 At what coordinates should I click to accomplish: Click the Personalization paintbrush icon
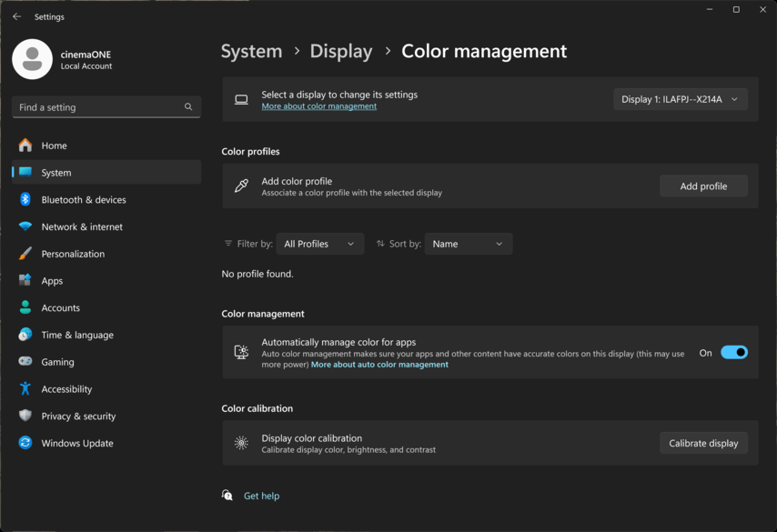(x=25, y=254)
